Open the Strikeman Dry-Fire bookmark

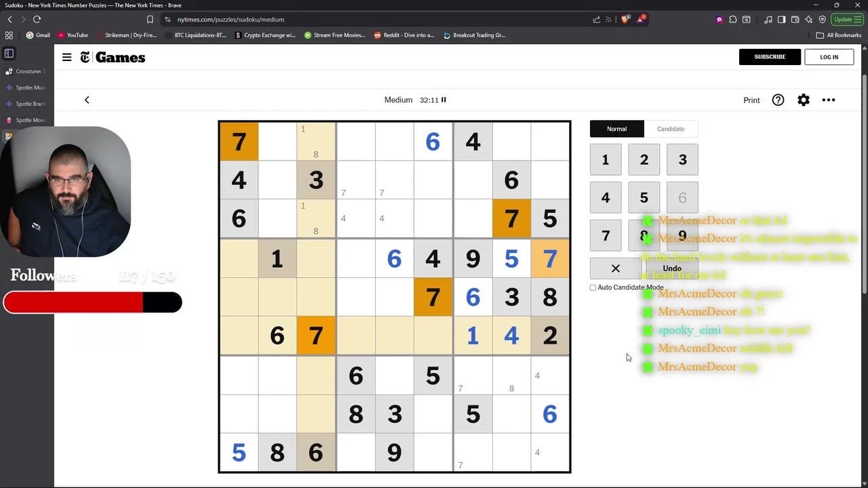click(126, 35)
